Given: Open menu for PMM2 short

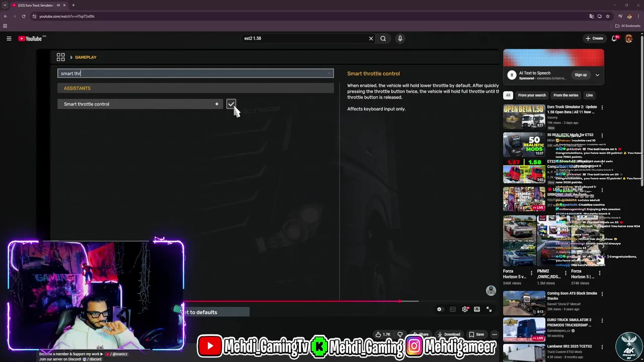Looking at the screenshot, I should pyautogui.click(x=565, y=274).
